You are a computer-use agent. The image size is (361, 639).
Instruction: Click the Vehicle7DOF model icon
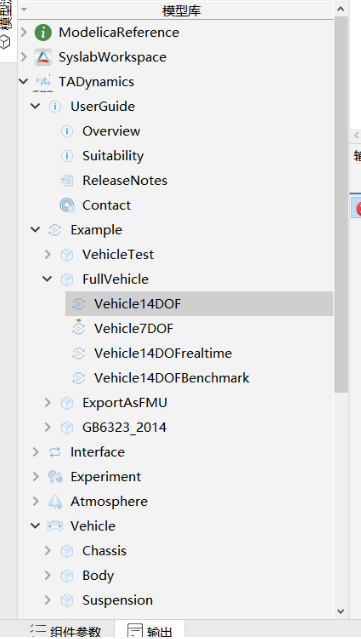(x=79, y=328)
